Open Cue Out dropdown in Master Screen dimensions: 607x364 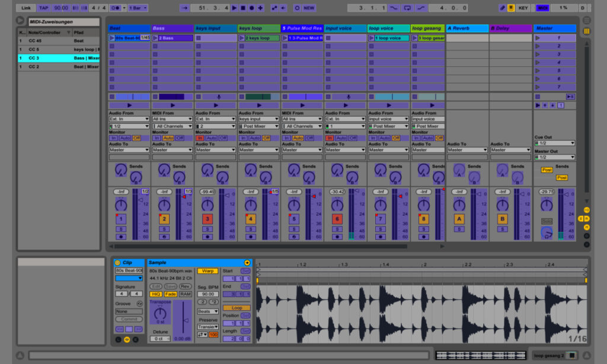point(555,143)
